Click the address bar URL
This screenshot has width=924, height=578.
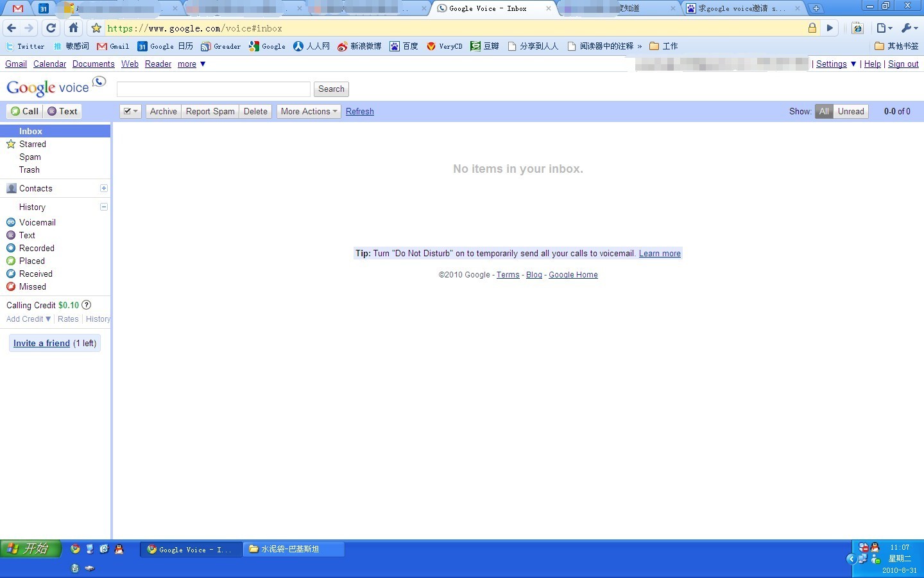[x=195, y=28]
